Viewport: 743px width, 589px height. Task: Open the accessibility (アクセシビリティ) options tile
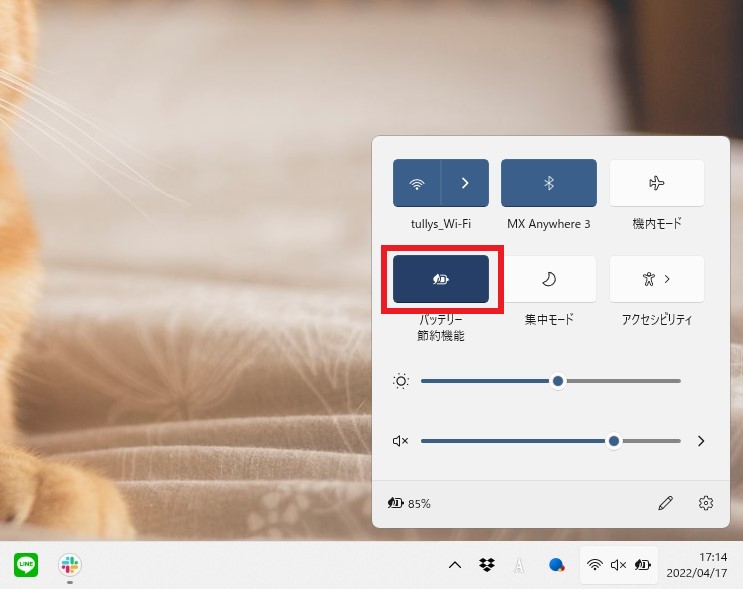click(x=657, y=279)
